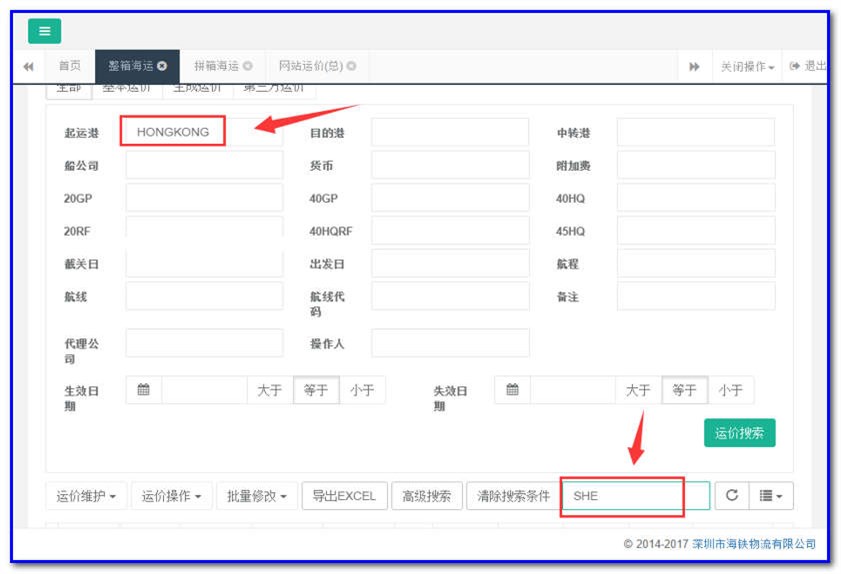Select 大于 for 生效日期
Screen dimensions: 841x574
coord(270,390)
